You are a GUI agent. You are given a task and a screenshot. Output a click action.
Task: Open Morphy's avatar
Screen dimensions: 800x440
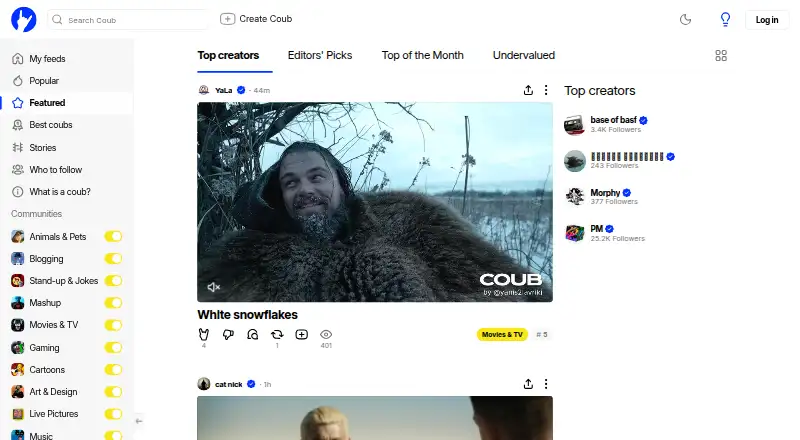pos(574,197)
